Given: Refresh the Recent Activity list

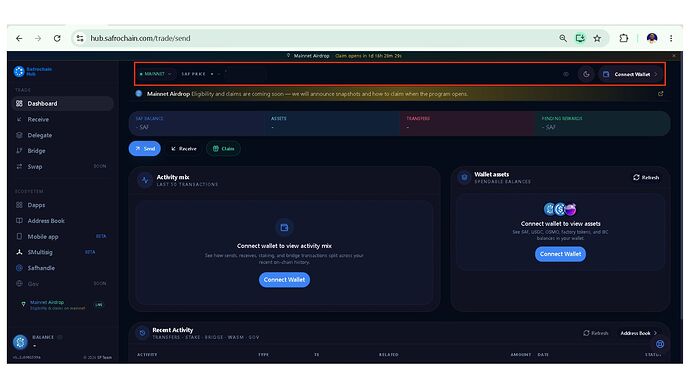Looking at the screenshot, I should (595, 333).
